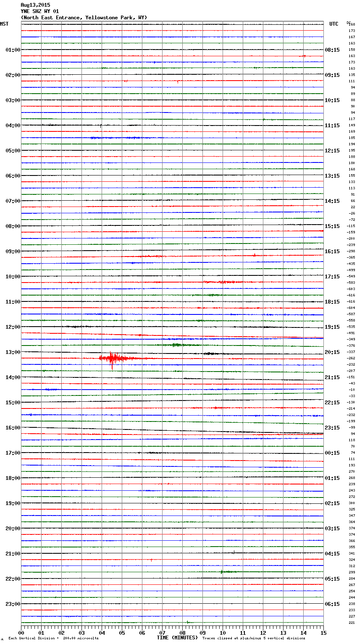Viewport: 357px width, 644px height.
Task: Click the 08:00 MST row label
Action: (13, 226)
